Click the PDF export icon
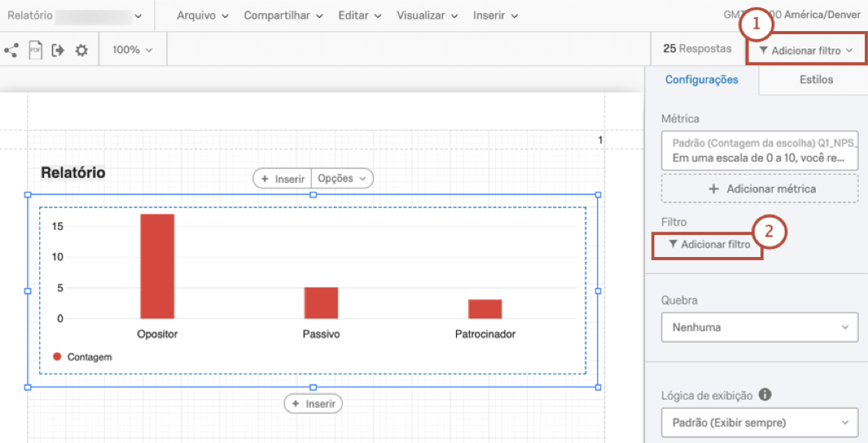Image resolution: width=868 pixels, height=443 pixels. pos(35,51)
